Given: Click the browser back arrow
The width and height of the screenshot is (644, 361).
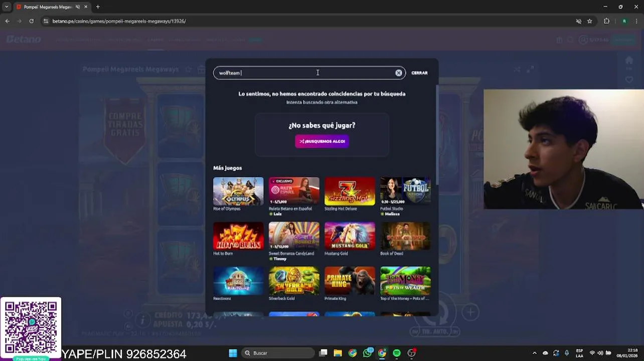Looking at the screenshot, I should (x=7, y=21).
